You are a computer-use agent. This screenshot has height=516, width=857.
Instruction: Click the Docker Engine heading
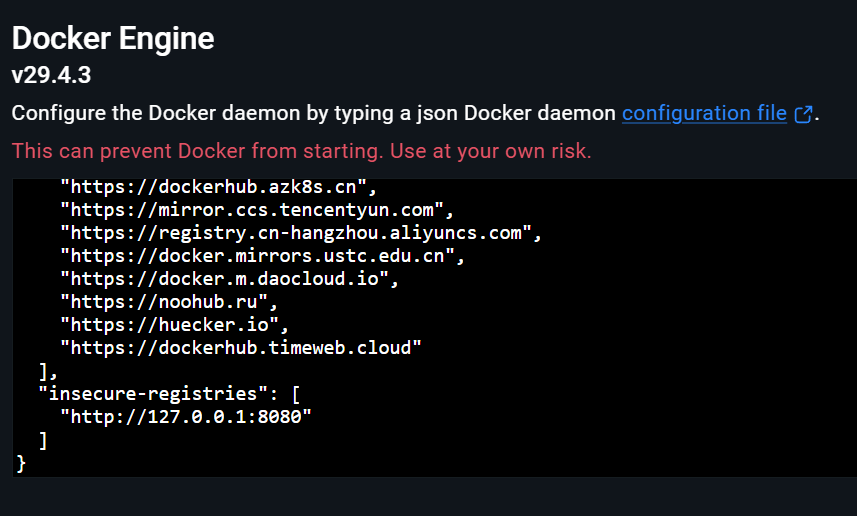coord(113,38)
